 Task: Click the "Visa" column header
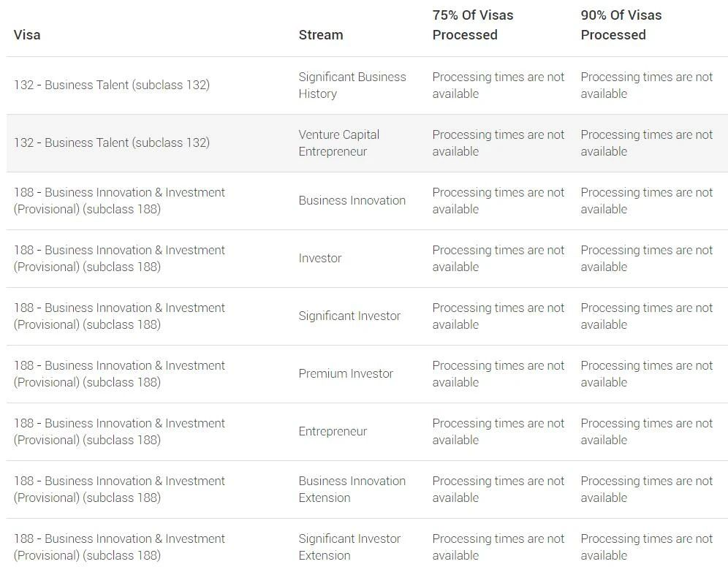[x=27, y=35]
